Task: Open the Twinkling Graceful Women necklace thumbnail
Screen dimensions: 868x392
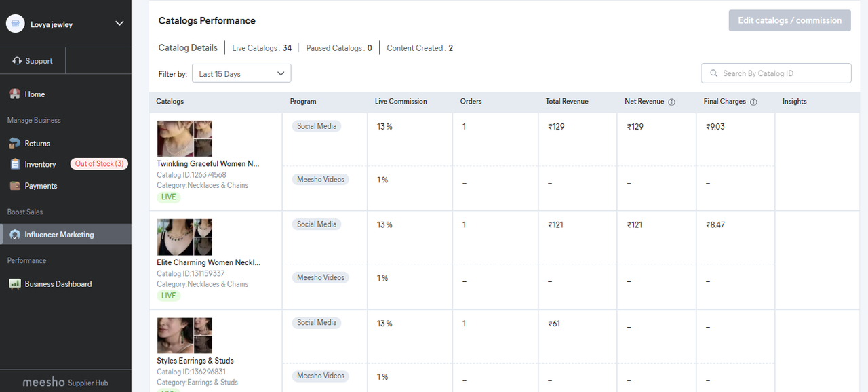Action: point(184,138)
